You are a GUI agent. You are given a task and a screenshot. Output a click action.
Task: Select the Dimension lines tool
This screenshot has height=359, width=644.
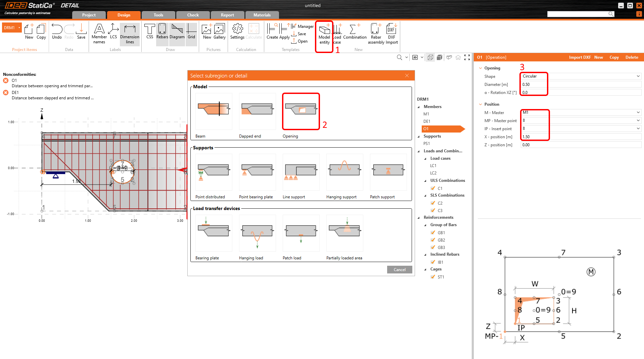130,34
